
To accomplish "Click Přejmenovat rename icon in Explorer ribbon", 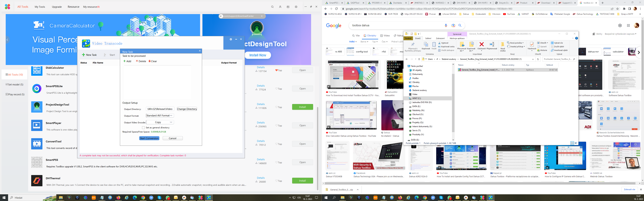I will click(x=492, y=44).
